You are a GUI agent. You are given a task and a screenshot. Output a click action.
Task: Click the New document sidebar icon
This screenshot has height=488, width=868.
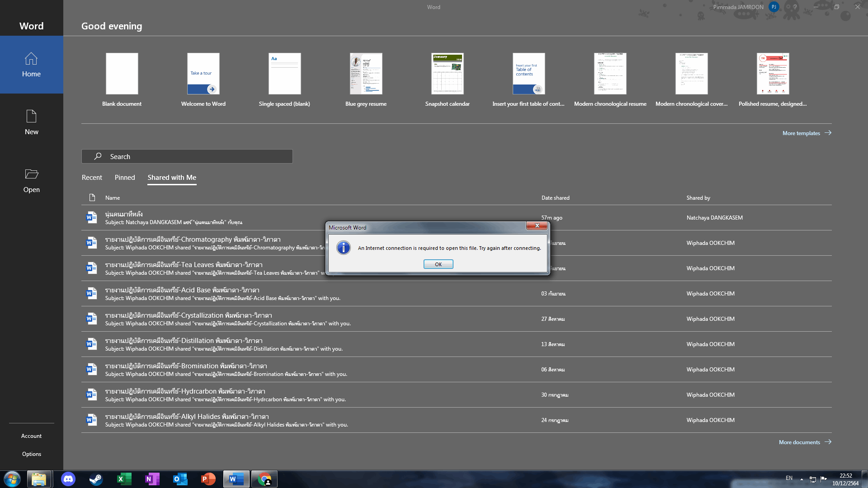point(31,122)
